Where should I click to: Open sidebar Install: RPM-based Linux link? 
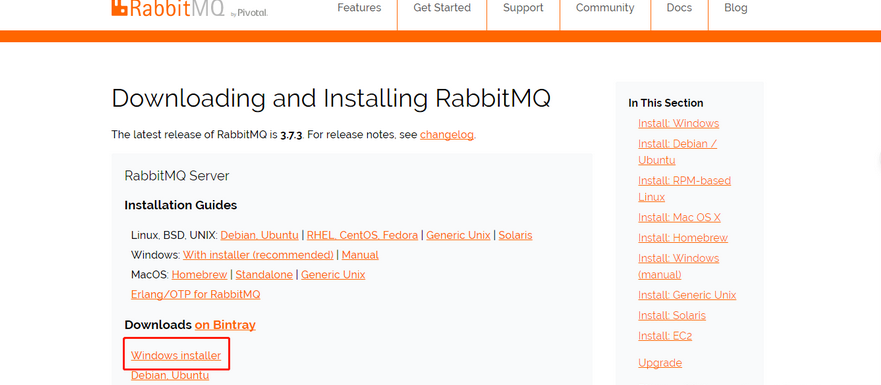[x=684, y=189]
